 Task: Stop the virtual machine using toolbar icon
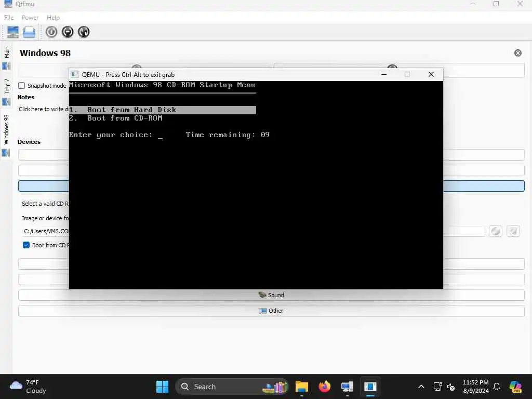[x=68, y=32]
